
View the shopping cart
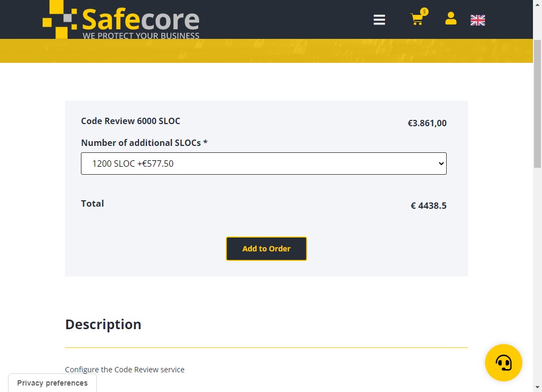pos(417,19)
